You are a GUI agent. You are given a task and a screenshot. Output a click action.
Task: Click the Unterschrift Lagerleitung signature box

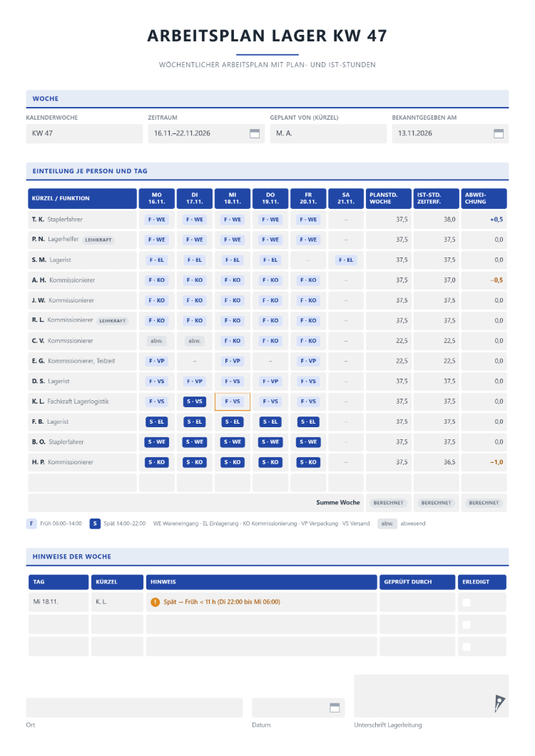[x=432, y=695]
